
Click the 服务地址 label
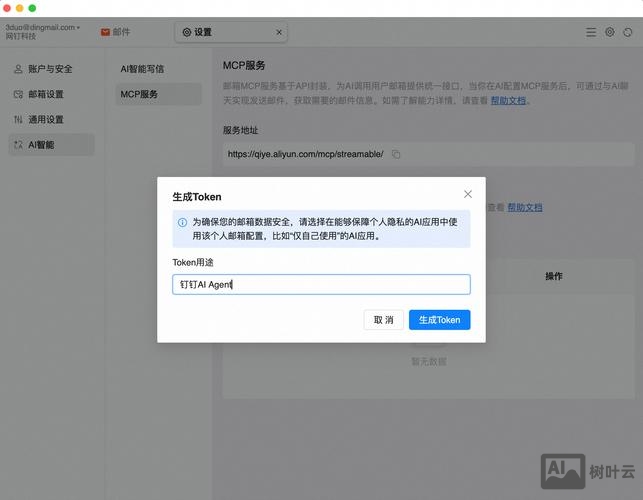(240, 130)
